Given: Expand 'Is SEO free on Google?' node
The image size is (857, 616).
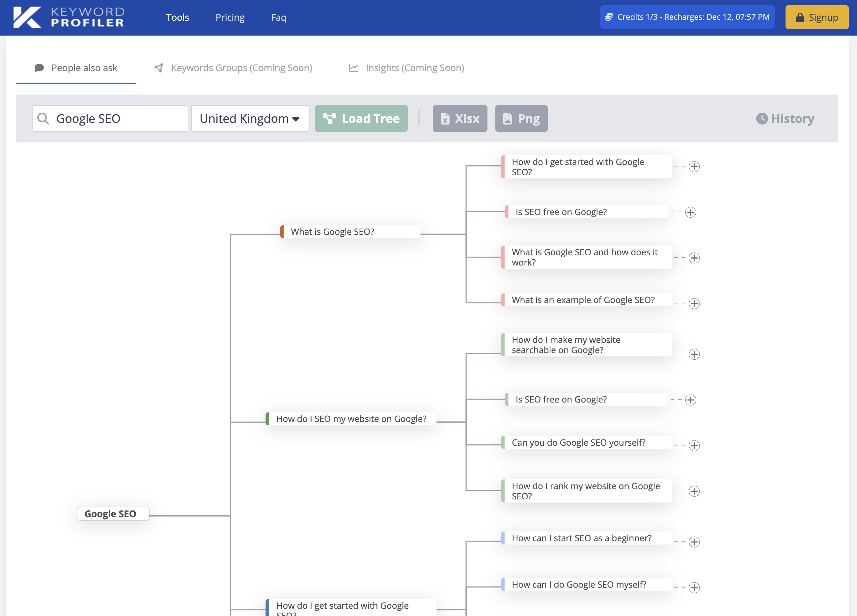Looking at the screenshot, I should (692, 211).
